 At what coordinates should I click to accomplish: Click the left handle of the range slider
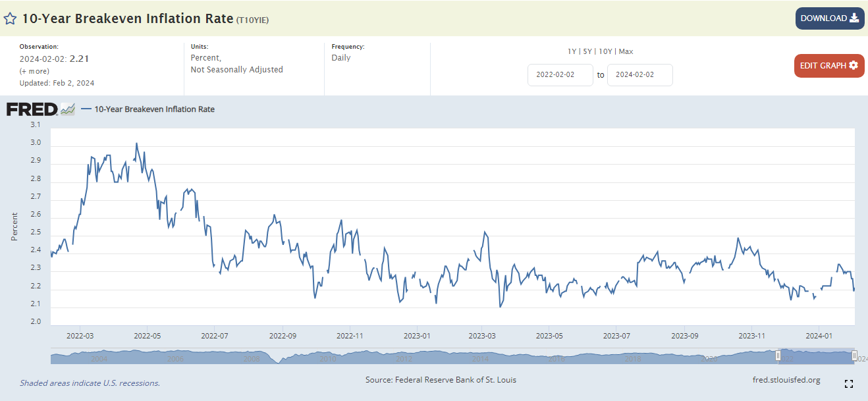pyautogui.click(x=778, y=356)
